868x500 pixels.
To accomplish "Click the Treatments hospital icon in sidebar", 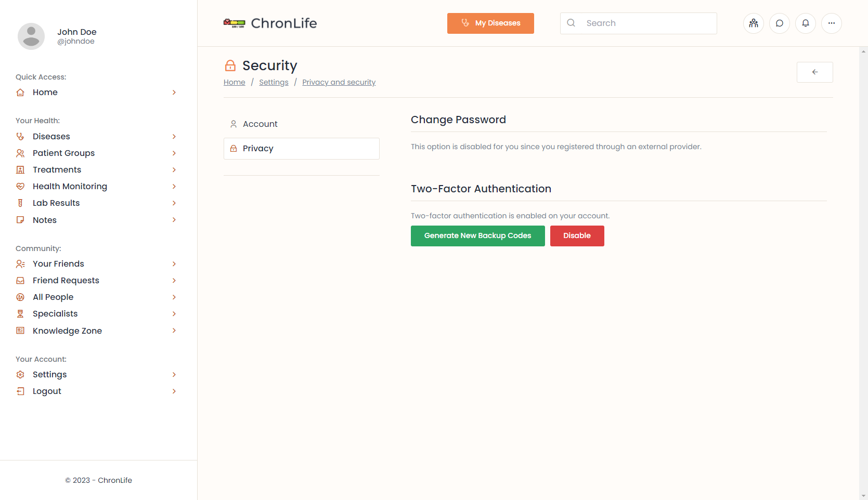I will tap(20, 170).
